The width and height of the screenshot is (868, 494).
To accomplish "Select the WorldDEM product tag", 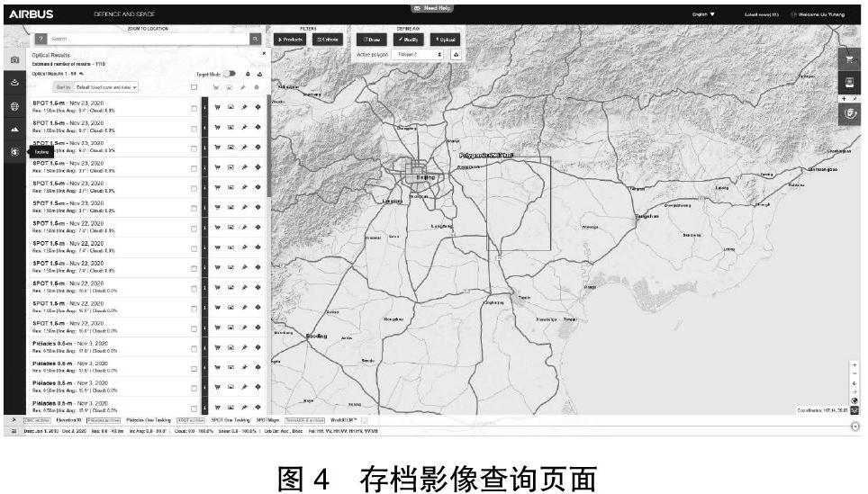I will [344, 420].
